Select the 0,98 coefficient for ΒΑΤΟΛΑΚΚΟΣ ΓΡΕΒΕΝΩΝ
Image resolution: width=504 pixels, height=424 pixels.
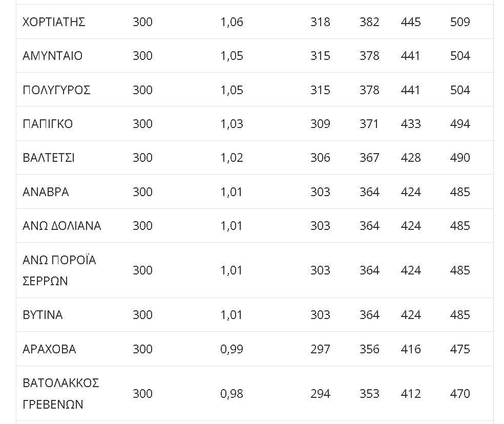(232, 393)
